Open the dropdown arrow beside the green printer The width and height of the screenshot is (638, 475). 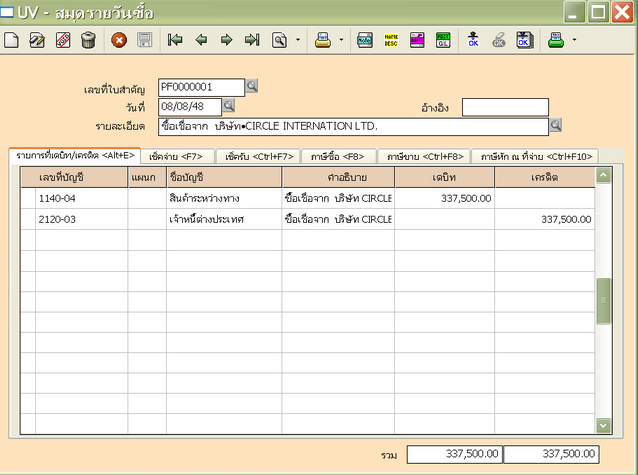574,41
